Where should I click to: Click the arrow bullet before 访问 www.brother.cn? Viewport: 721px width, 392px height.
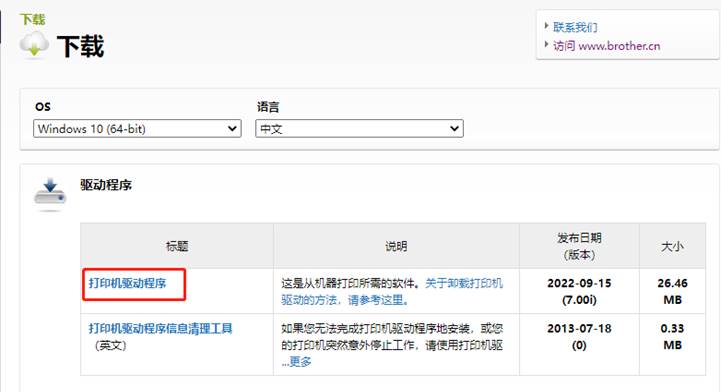click(x=546, y=45)
